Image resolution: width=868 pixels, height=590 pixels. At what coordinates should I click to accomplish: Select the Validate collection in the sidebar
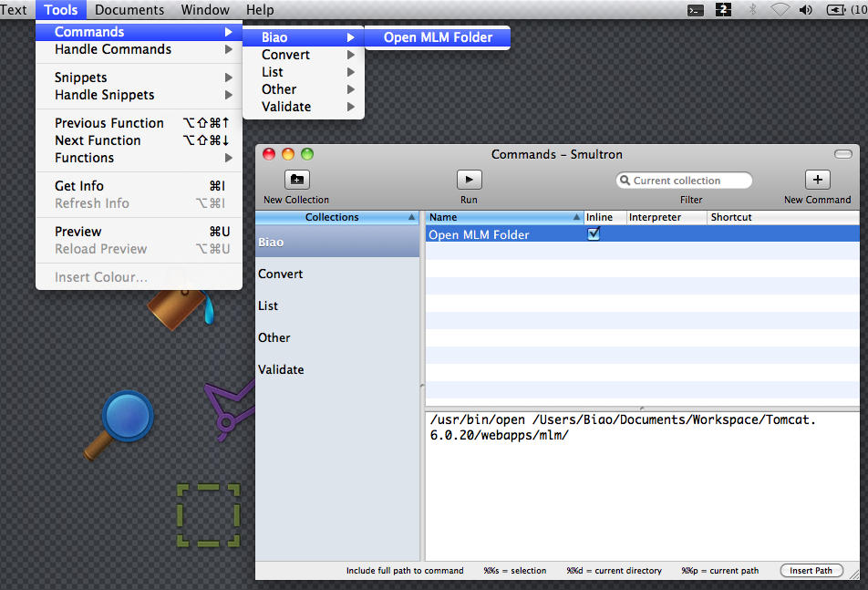[281, 369]
